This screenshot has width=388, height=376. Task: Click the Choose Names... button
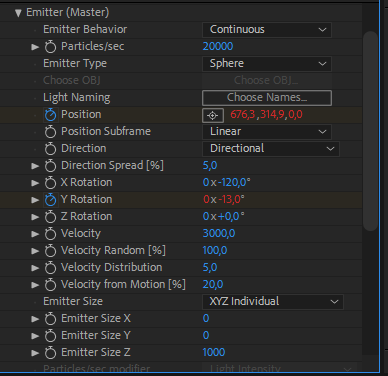[x=267, y=98]
